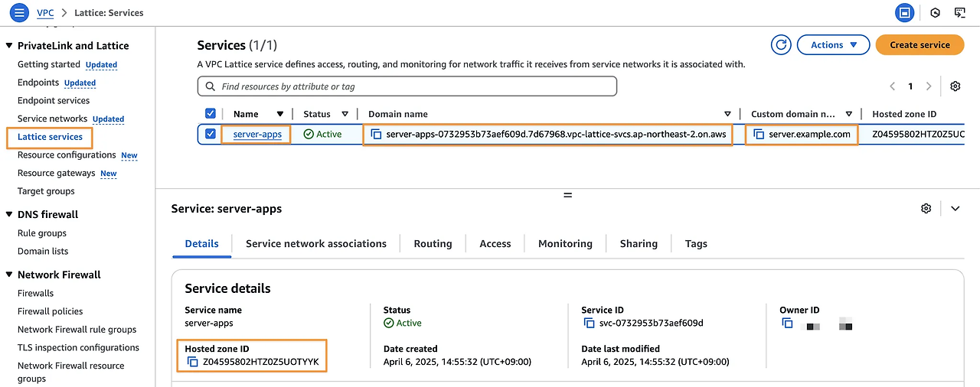Viewport: 980px width, 387px height.
Task: Collapse the Network Firewall section
Action: [x=9, y=275]
